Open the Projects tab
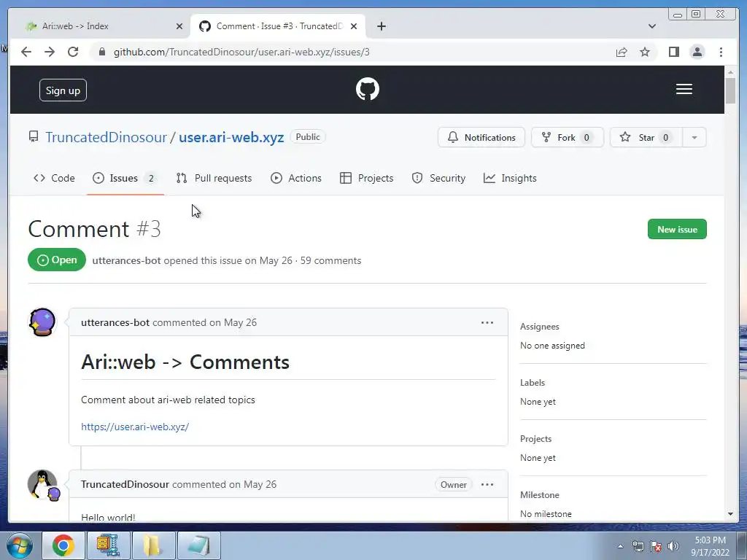This screenshot has width=747, height=560. [x=366, y=178]
